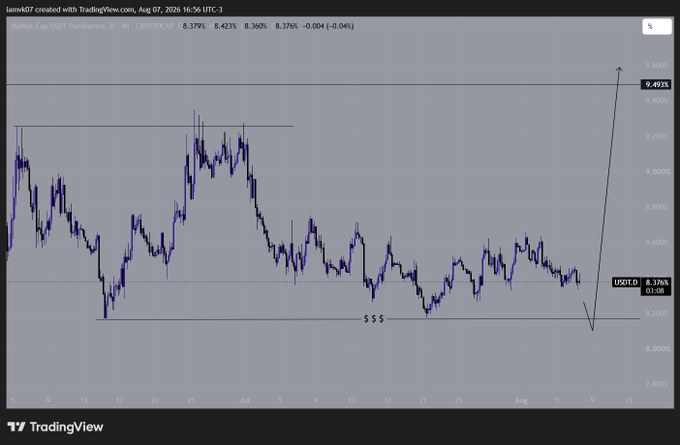The width and height of the screenshot is (680, 445).
Task: Click the low value 8.360% in legend
Action: pyautogui.click(x=255, y=26)
